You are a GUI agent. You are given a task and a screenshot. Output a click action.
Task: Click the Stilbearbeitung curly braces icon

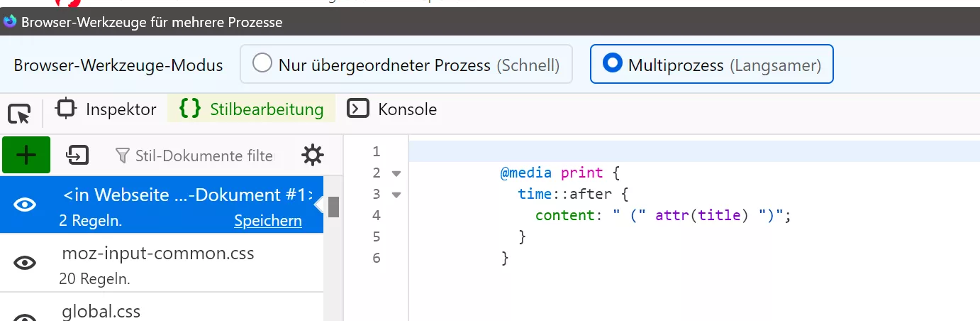coord(190,109)
